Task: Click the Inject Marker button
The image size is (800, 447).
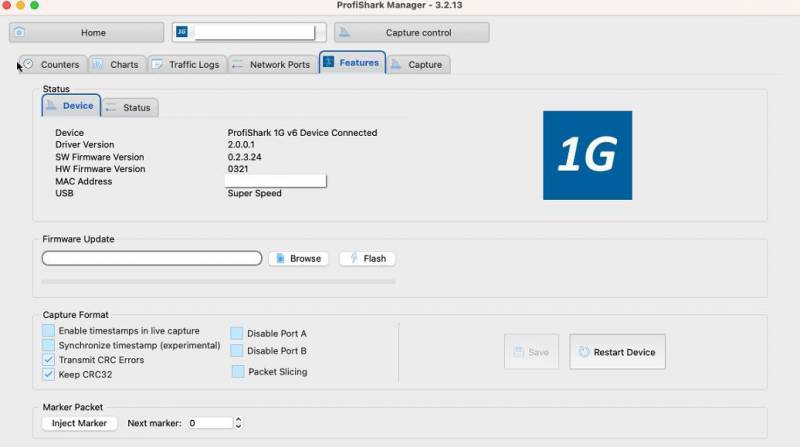Action: [x=79, y=423]
